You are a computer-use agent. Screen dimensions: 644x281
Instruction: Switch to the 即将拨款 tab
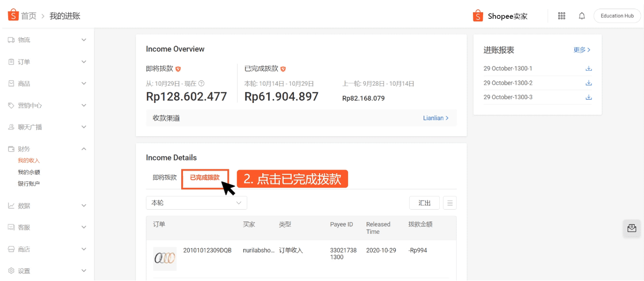[165, 178]
